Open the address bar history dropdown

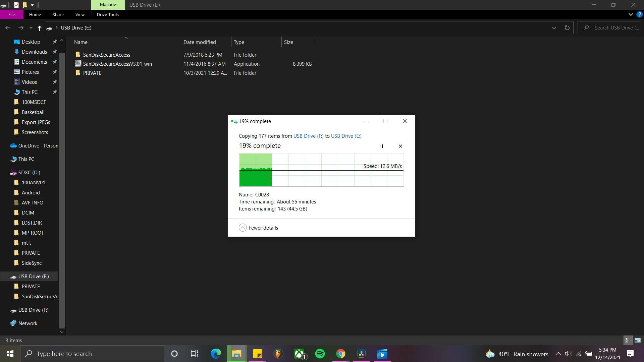tap(554, 28)
